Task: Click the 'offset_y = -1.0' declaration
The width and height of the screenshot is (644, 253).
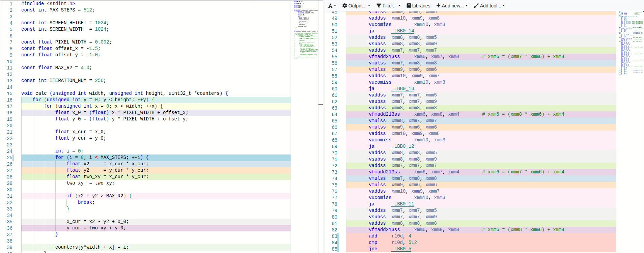Action: (x=61, y=55)
